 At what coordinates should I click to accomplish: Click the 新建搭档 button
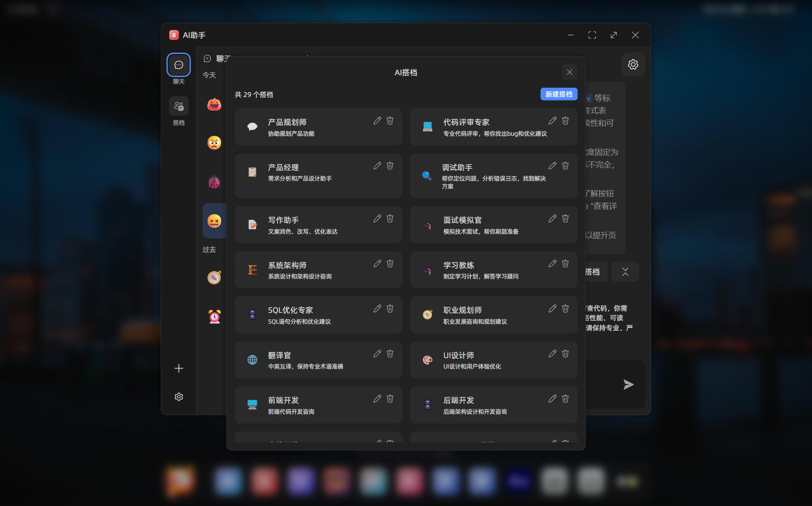click(559, 94)
